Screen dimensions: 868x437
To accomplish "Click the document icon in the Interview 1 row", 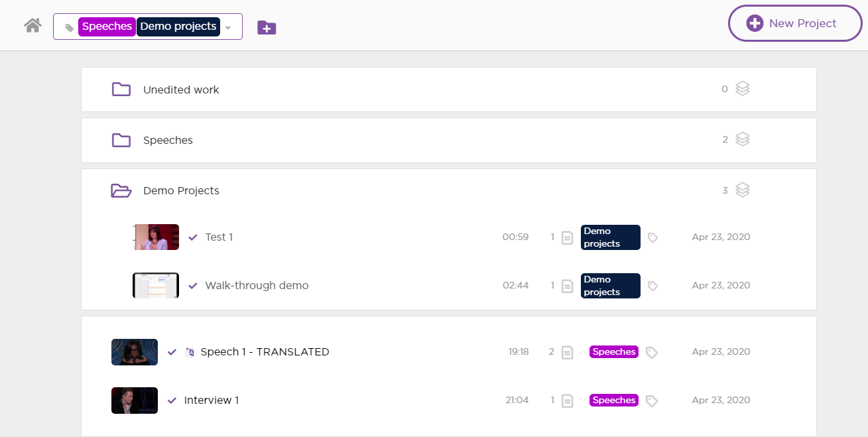I will [x=567, y=401].
